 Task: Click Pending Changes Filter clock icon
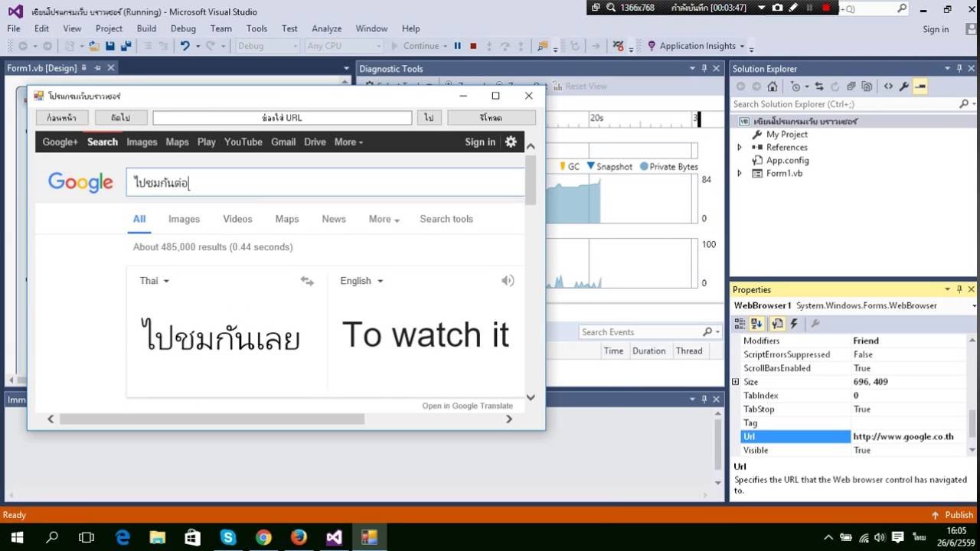(x=796, y=86)
